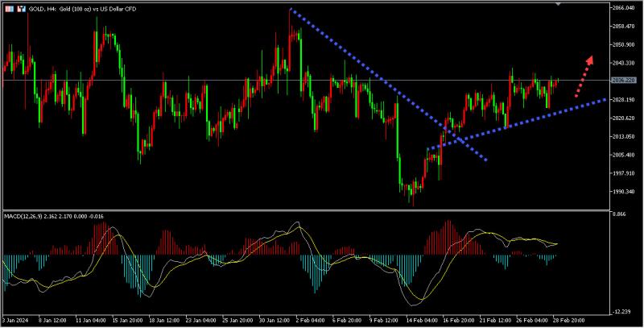This screenshot has height=328, width=644.
Task: Click the 21 Feb 12:00 time label
Action: [x=495, y=320]
